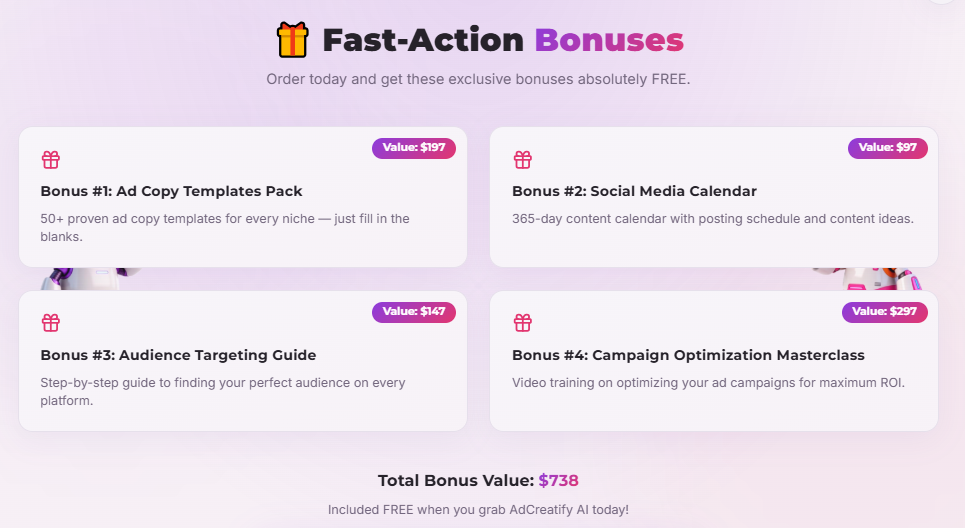Click the $738 total bonus value
This screenshot has height=528, width=965.
(x=558, y=480)
